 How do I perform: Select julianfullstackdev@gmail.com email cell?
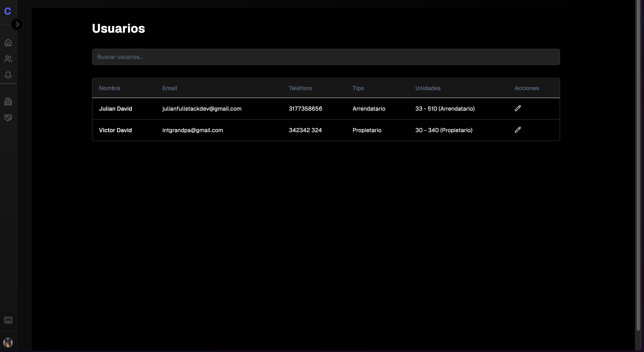(202, 109)
